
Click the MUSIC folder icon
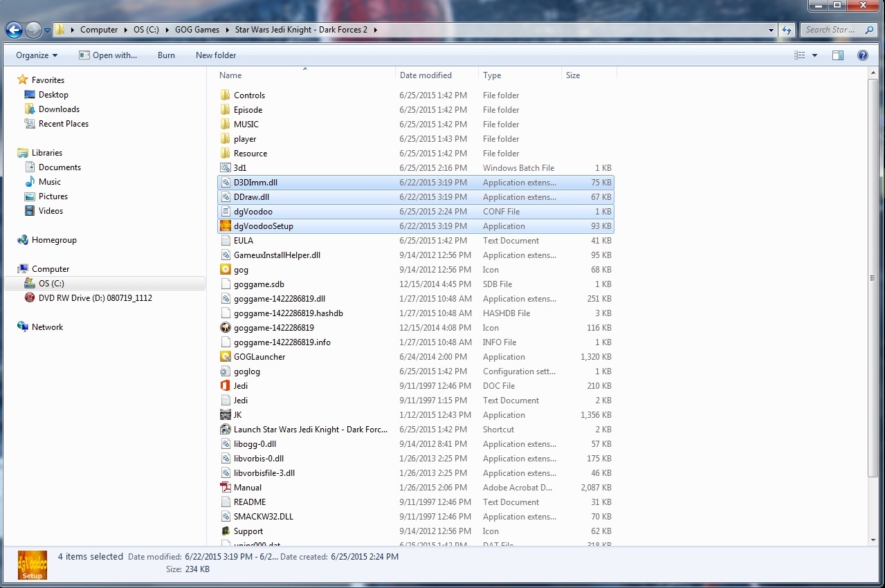[x=225, y=125]
